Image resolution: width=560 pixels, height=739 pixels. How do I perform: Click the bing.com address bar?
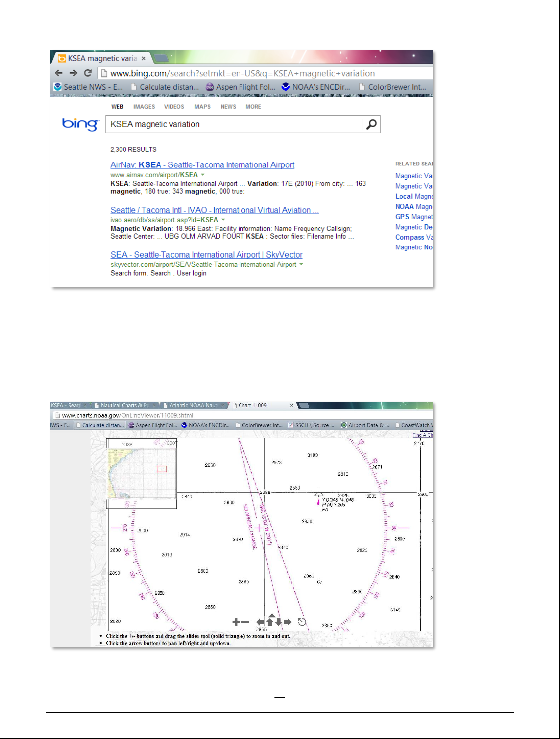pyautogui.click(x=266, y=73)
